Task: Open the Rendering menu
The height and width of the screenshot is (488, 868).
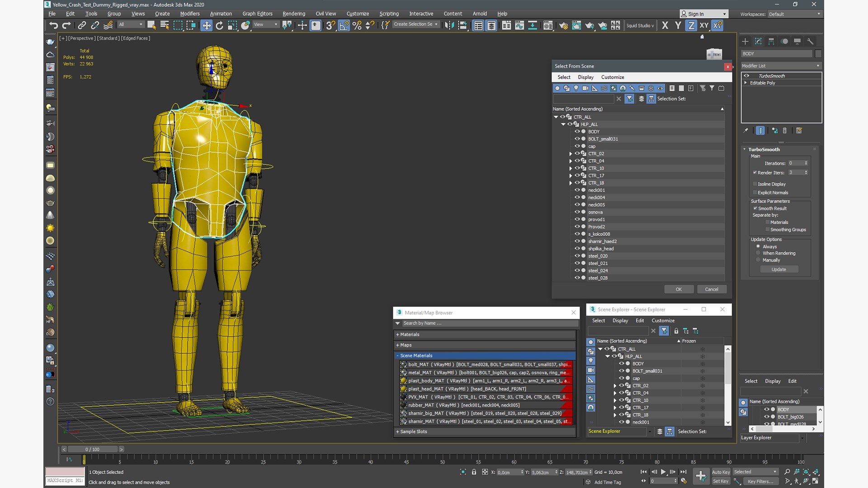Action: (x=294, y=14)
